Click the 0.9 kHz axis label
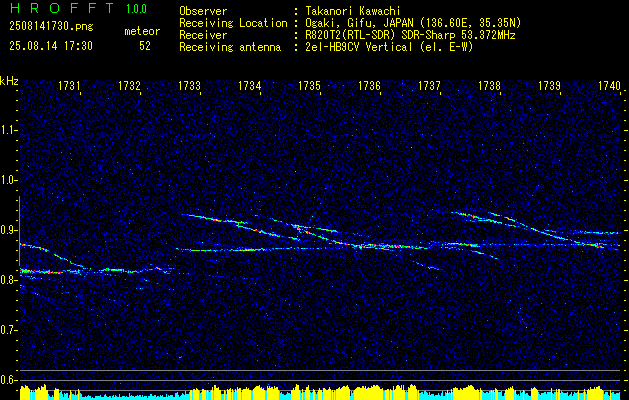The image size is (629, 400). (x=8, y=230)
